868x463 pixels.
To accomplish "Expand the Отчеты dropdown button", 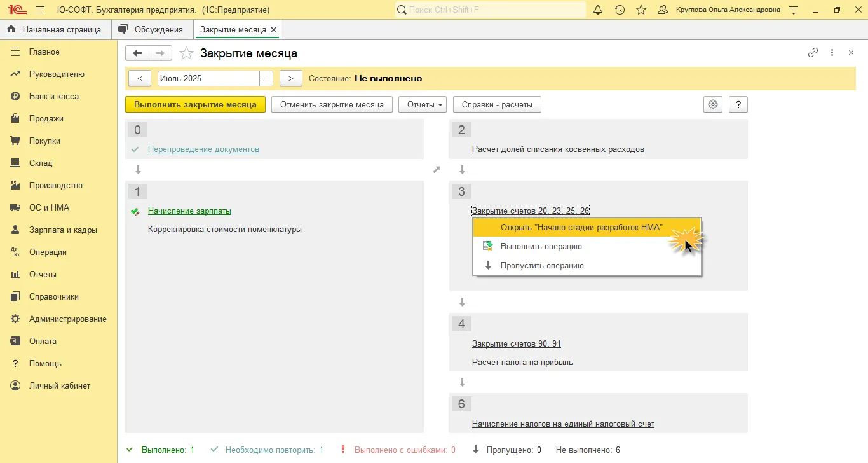I will 423,105.
